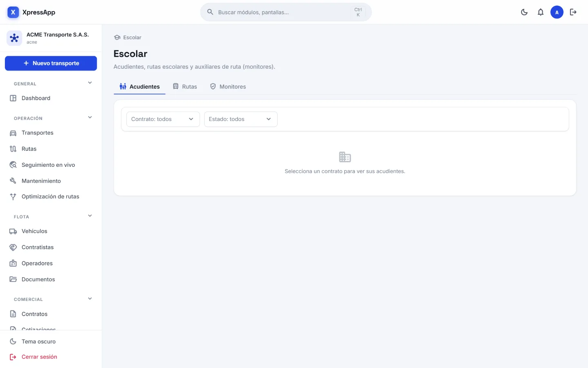This screenshot has height=368, width=588.
Task: Open the Estado: todos dropdown
Action: click(241, 119)
